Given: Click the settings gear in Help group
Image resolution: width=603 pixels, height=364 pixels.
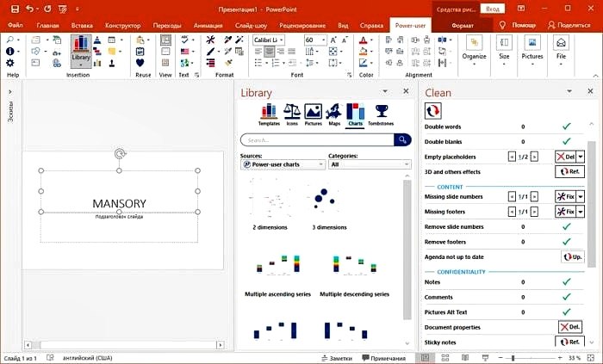Looking at the screenshot, I should (10, 63).
